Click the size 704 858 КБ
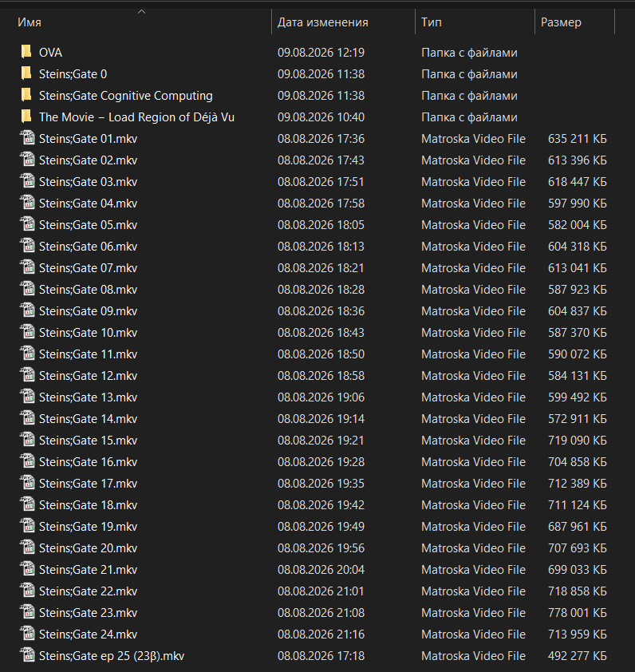 (x=577, y=461)
